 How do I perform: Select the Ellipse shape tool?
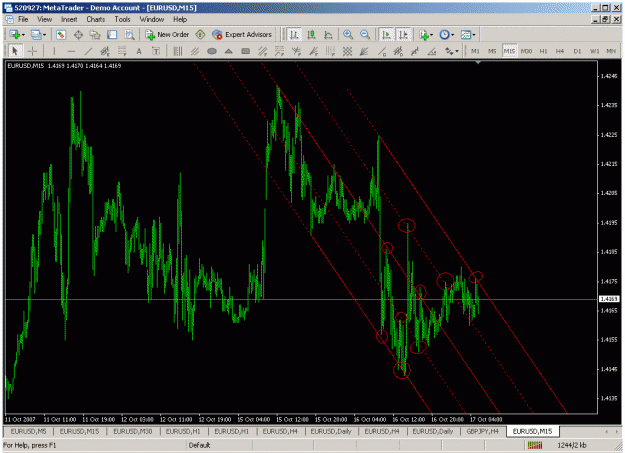coord(212,51)
